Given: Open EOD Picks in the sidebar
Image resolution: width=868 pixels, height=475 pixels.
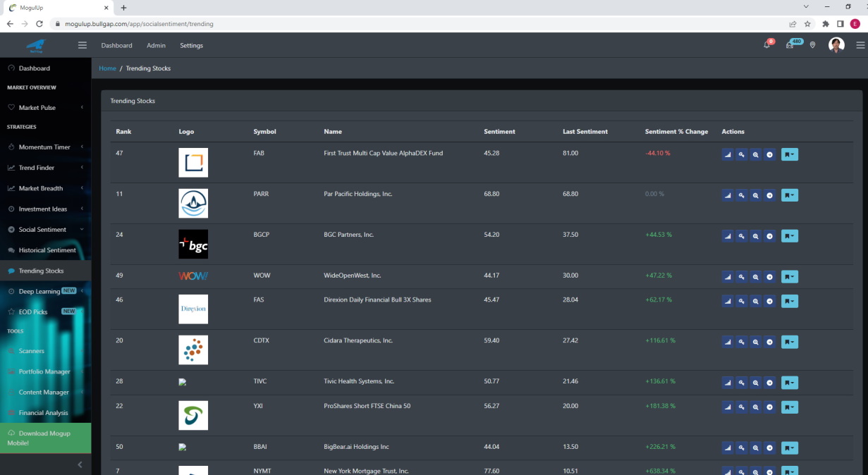Looking at the screenshot, I should point(45,311).
